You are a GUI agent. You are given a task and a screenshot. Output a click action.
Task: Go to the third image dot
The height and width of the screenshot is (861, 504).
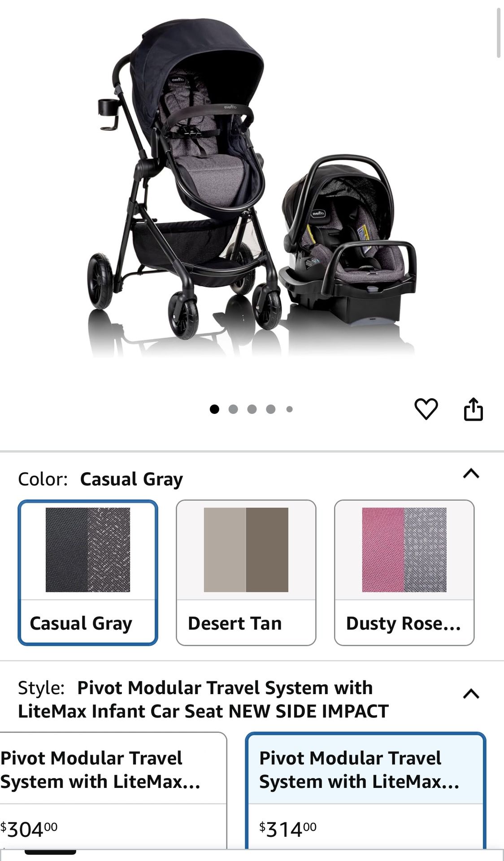pos(252,409)
